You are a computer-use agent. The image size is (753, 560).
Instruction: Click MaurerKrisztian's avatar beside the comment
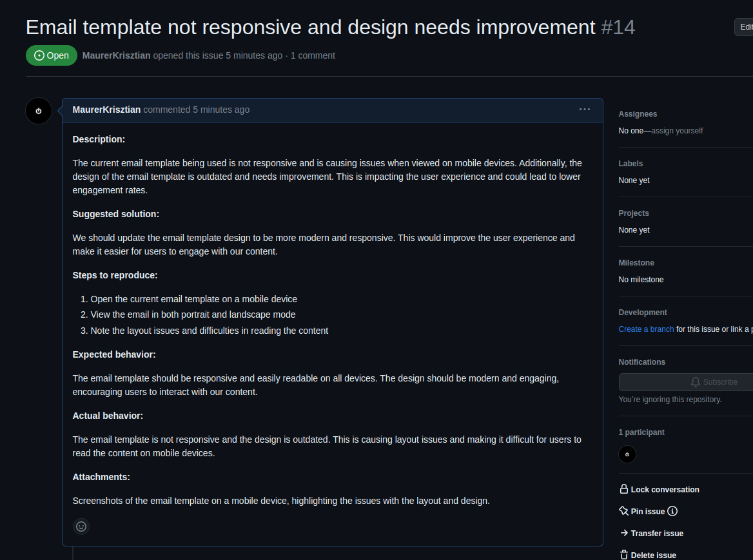pyautogui.click(x=38, y=110)
